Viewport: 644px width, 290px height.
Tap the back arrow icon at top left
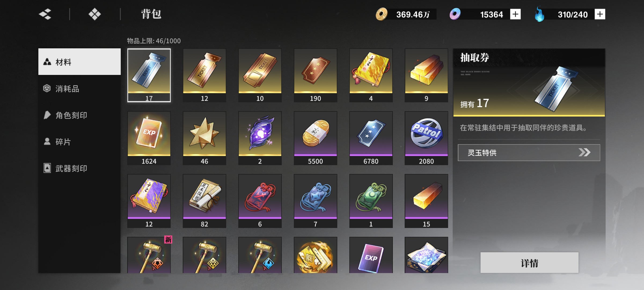pos(45,14)
